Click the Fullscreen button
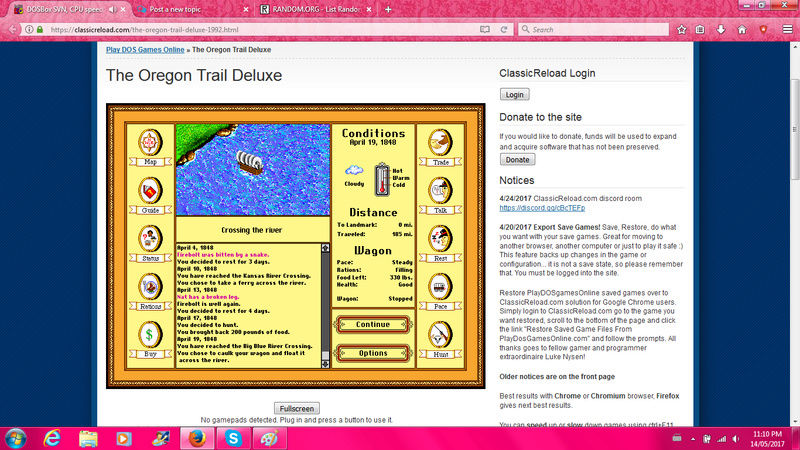The width and height of the screenshot is (800, 450). (296, 409)
